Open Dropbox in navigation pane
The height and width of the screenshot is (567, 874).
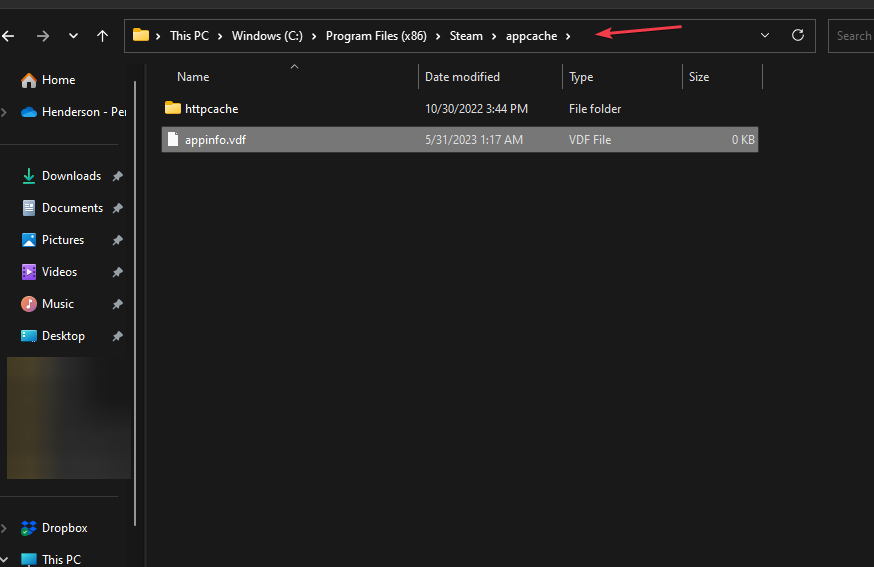[65, 528]
